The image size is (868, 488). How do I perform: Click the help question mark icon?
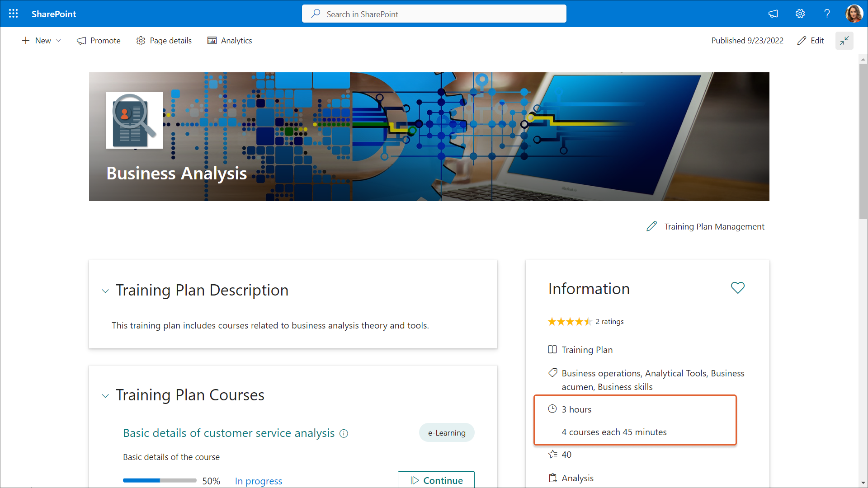827,14
